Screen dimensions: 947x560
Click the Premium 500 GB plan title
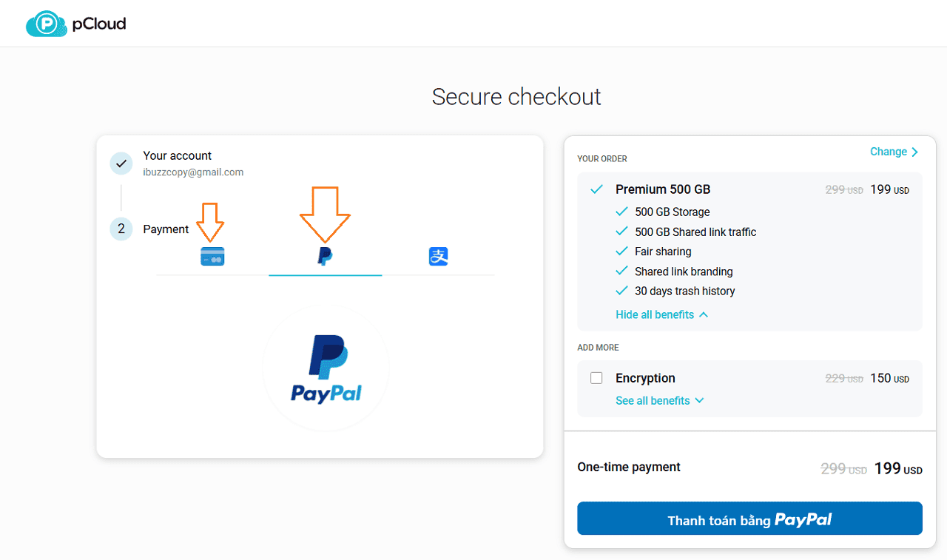663,189
